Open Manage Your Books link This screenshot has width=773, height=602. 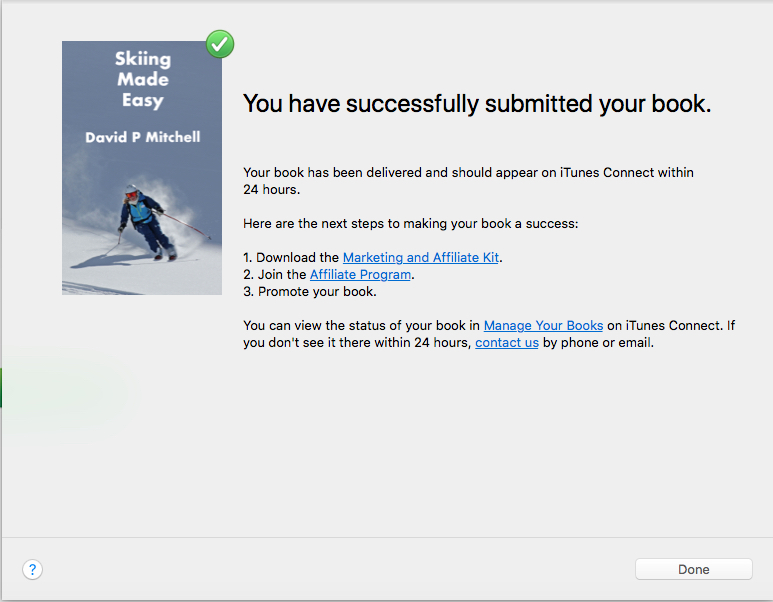543,325
